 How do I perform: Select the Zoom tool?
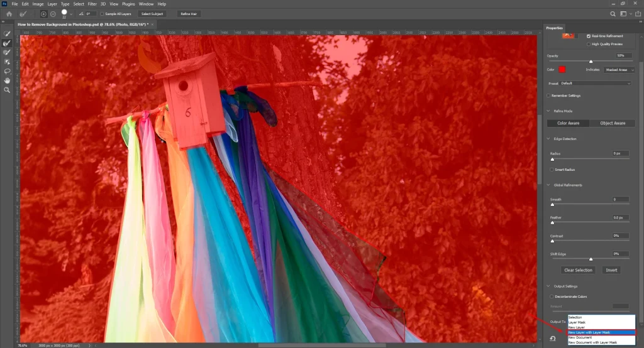pyautogui.click(x=7, y=90)
